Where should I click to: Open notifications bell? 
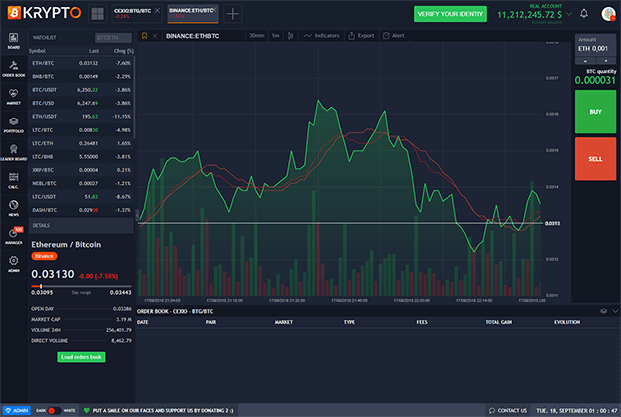pyautogui.click(x=584, y=14)
